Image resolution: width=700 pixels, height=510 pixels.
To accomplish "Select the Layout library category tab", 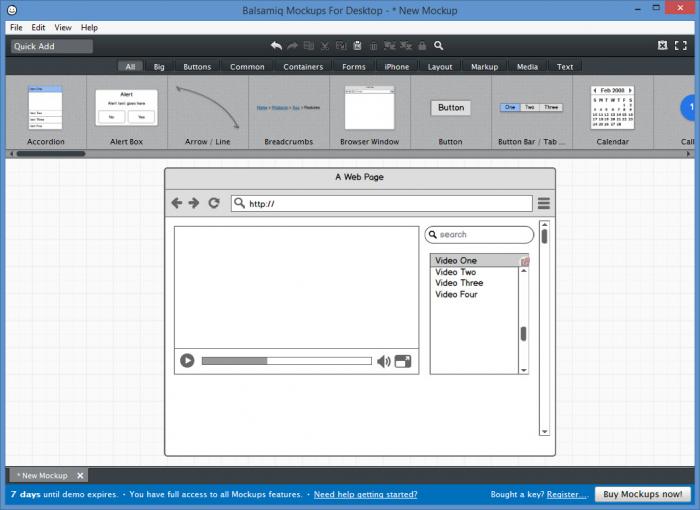I will [x=440, y=67].
